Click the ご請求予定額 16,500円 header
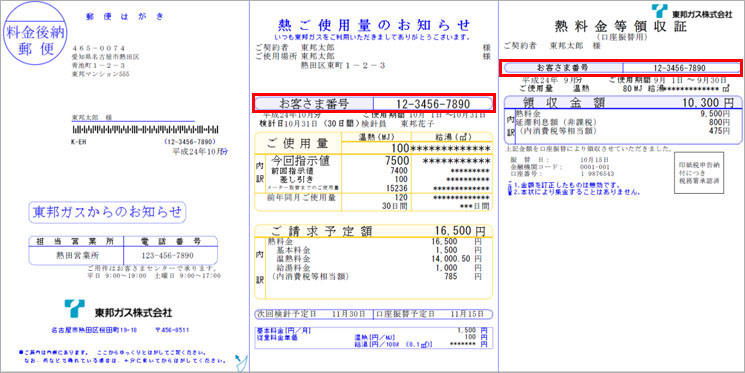745x373 pixels. tap(373, 231)
